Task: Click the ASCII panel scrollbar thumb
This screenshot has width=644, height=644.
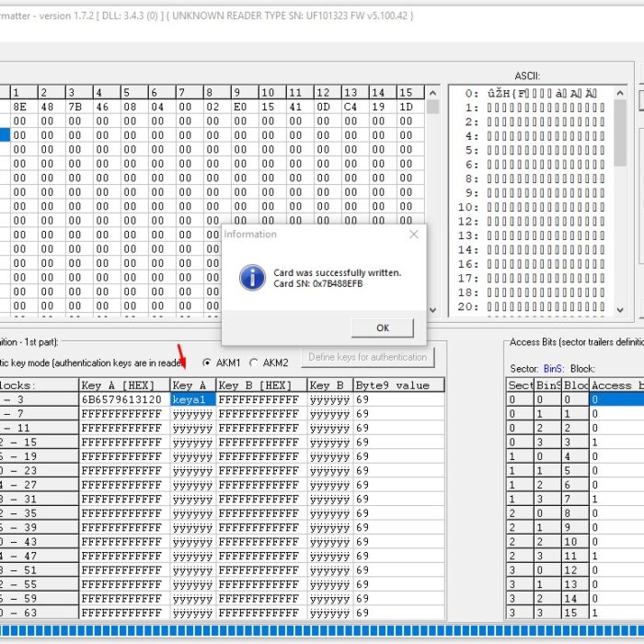Action: click(x=620, y=132)
